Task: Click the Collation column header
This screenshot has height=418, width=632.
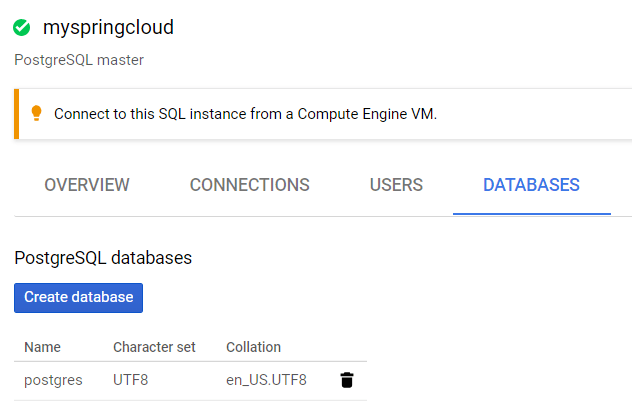Action: coord(253,347)
